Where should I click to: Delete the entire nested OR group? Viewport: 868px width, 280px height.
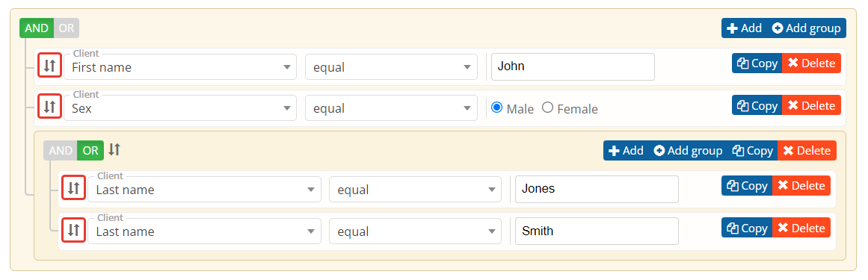pyautogui.click(x=807, y=151)
